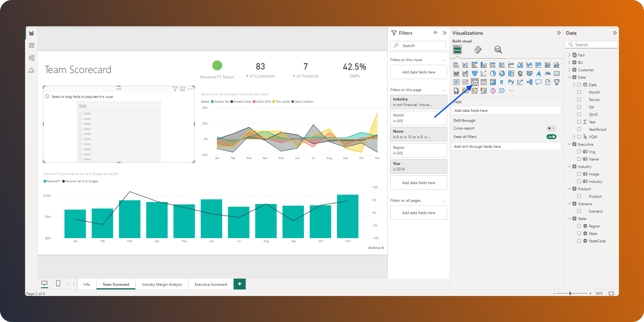644x322 pixels.
Task: Check the Year field checkbox
Action: tap(579, 122)
